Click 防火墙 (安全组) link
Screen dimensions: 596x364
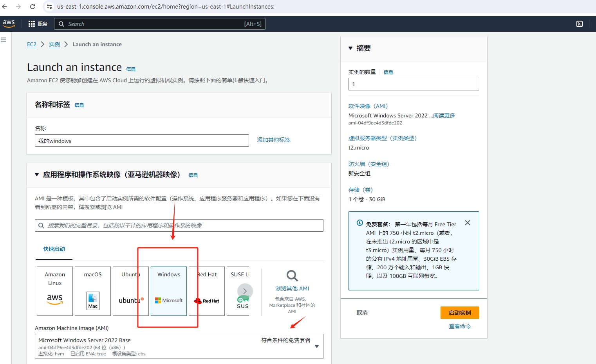click(x=369, y=164)
